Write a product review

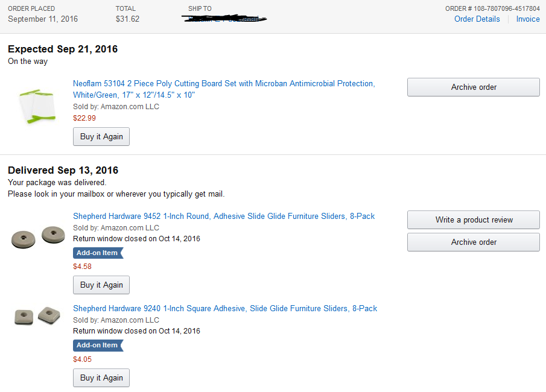474,220
